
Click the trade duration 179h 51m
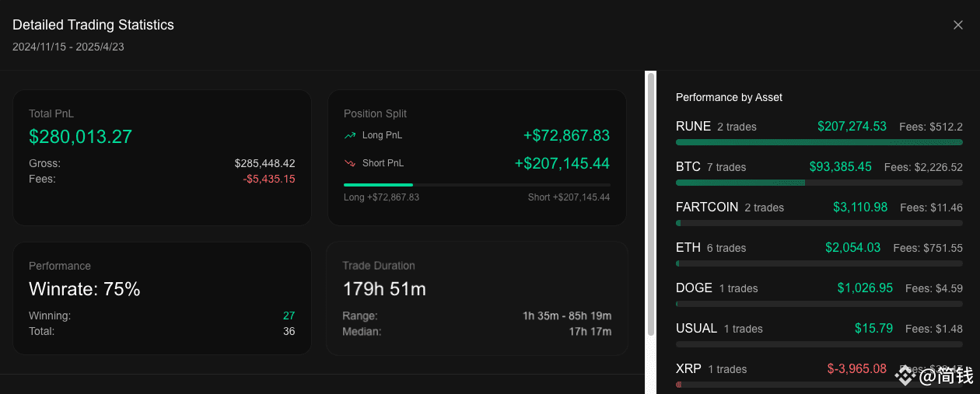[x=384, y=289]
